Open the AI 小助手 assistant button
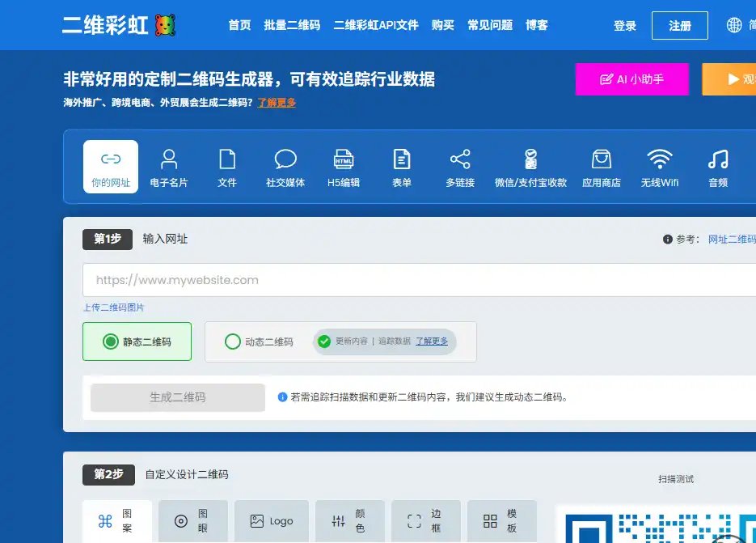756x543 pixels. coord(631,79)
